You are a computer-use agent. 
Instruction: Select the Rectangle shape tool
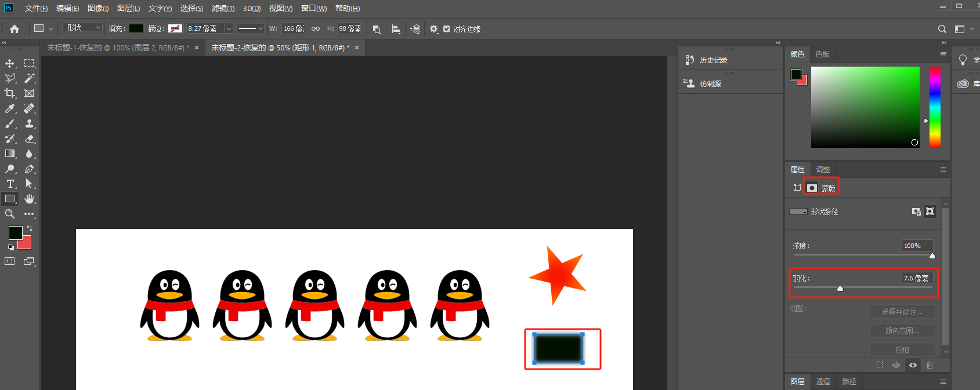(x=10, y=199)
